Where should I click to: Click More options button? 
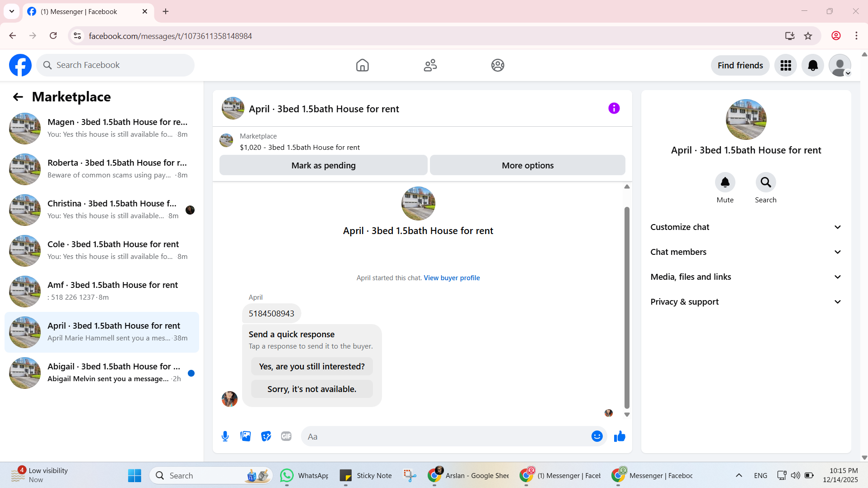click(528, 165)
